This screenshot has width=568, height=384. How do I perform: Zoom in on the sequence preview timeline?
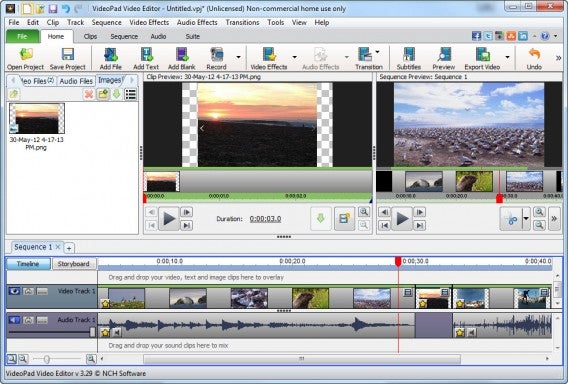click(x=539, y=212)
